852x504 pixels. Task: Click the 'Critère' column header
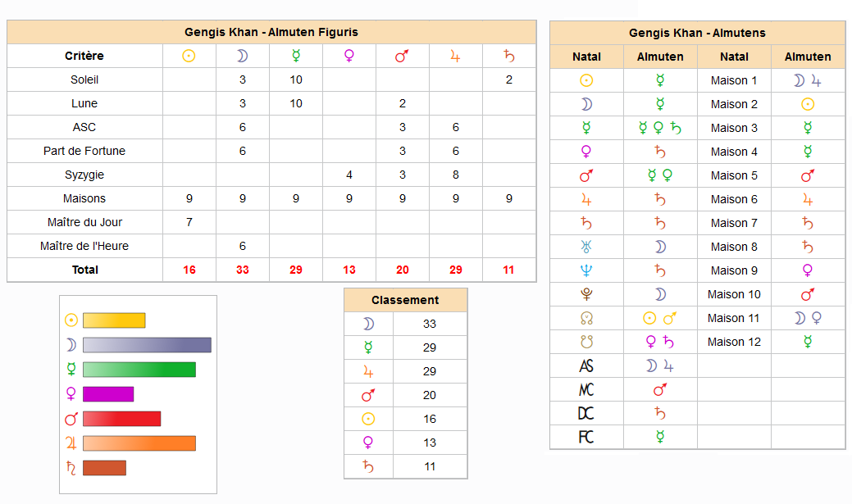coord(84,56)
